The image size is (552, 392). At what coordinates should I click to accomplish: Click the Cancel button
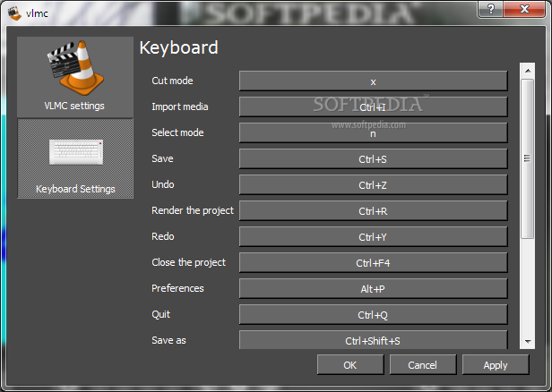click(423, 365)
